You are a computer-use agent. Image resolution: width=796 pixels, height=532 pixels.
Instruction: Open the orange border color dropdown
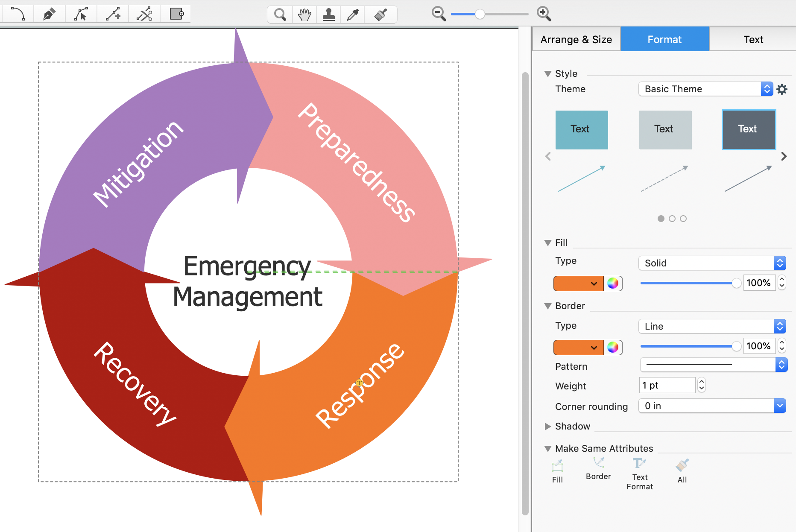pos(578,347)
